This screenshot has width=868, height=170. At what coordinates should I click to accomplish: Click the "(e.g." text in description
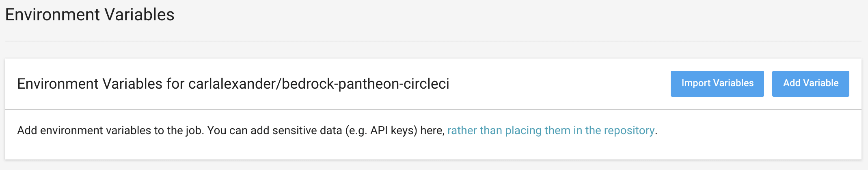tap(356, 131)
